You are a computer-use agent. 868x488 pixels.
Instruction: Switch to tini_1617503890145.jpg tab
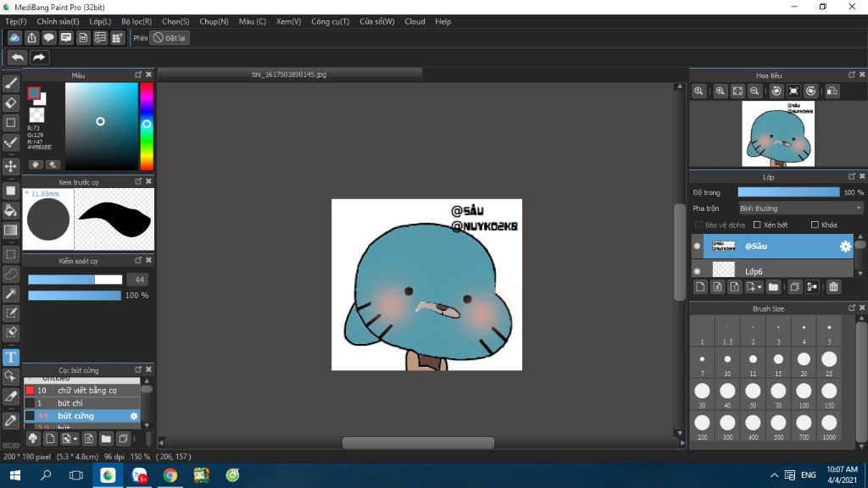[290, 75]
